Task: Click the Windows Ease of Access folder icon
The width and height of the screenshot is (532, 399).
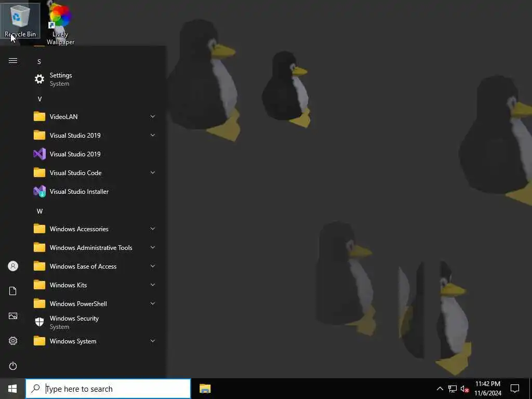Action: [39, 266]
